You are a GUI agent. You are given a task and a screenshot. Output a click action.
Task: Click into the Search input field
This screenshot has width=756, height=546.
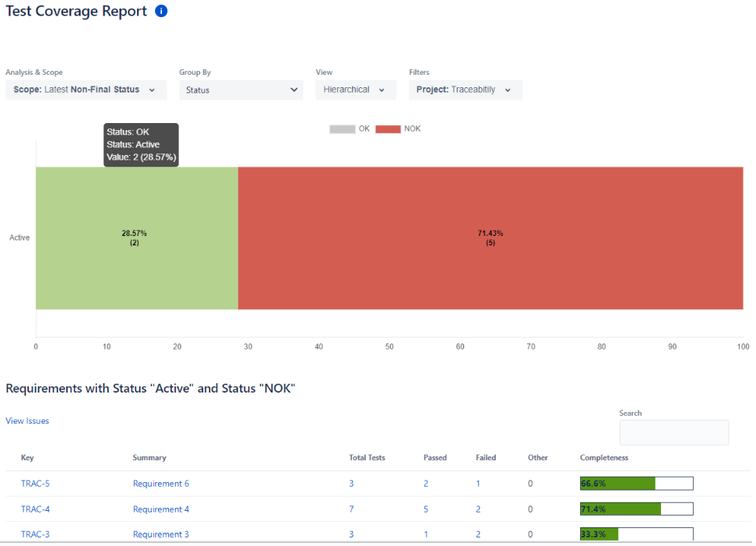674,432
